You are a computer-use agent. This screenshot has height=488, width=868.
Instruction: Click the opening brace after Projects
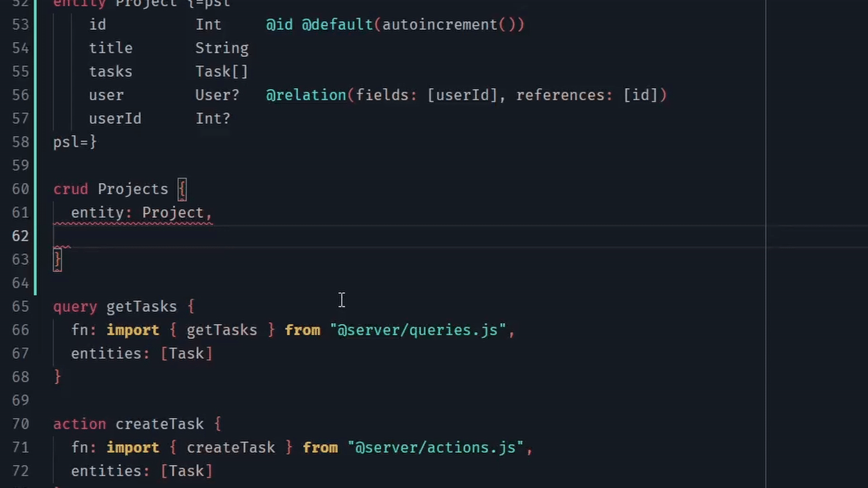coord(182,189)
